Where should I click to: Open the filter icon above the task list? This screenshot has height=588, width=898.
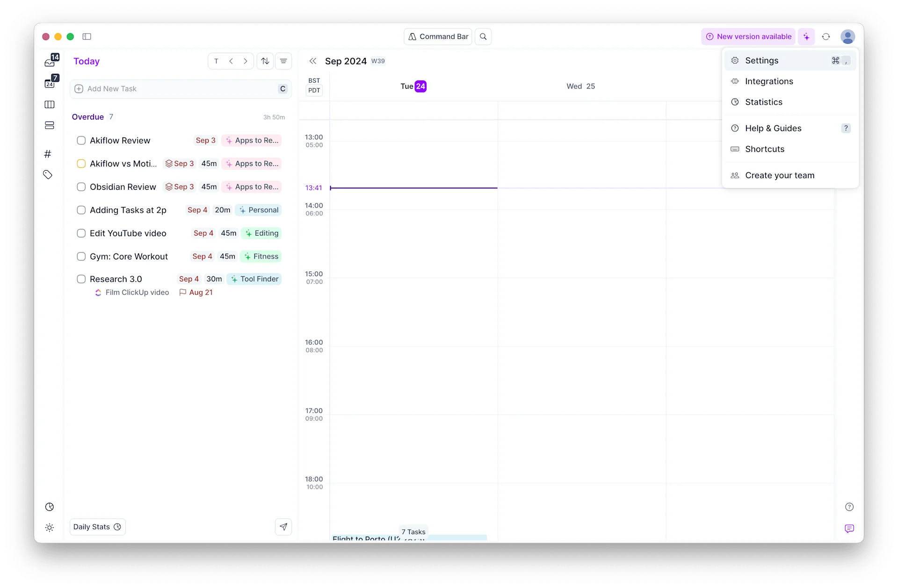(283, 61)
